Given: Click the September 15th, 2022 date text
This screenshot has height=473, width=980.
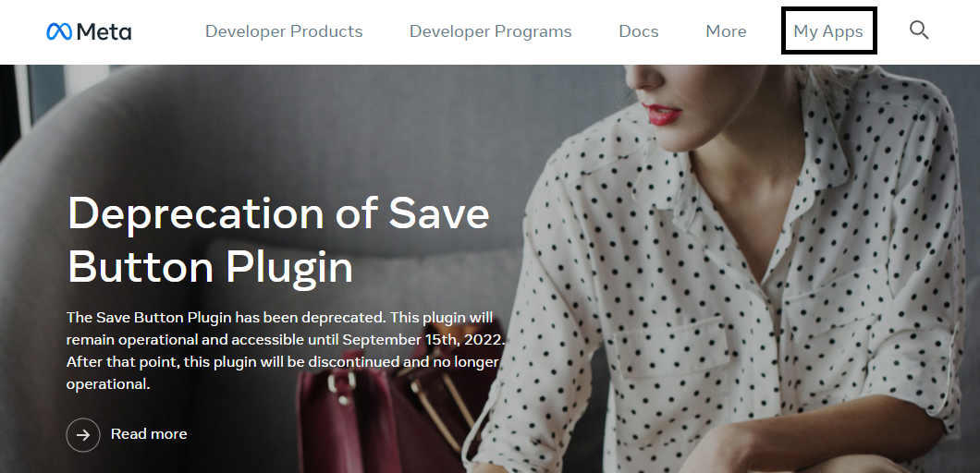Looking at the screenshot, I should pos(422,340).
